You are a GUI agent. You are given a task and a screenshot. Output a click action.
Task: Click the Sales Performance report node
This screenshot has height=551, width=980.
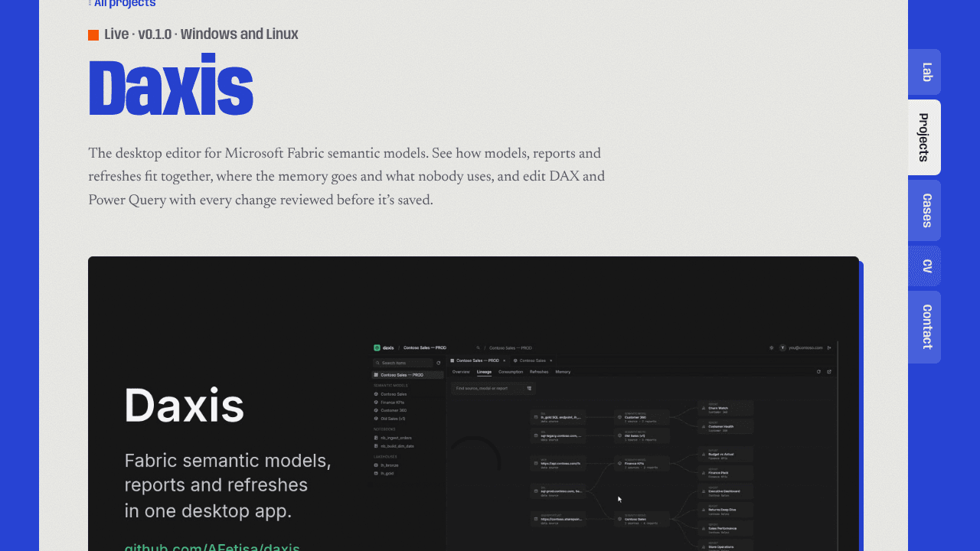click(725, 529)
